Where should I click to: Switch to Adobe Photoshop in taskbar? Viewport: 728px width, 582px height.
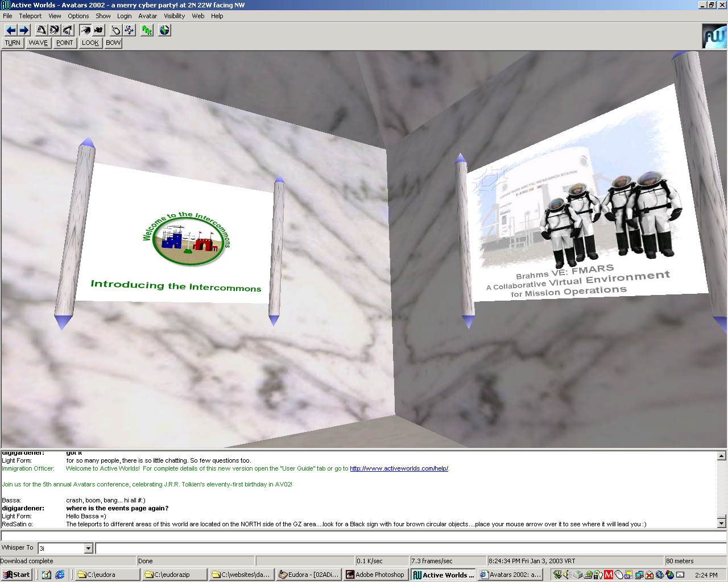(x=375, y=575)
